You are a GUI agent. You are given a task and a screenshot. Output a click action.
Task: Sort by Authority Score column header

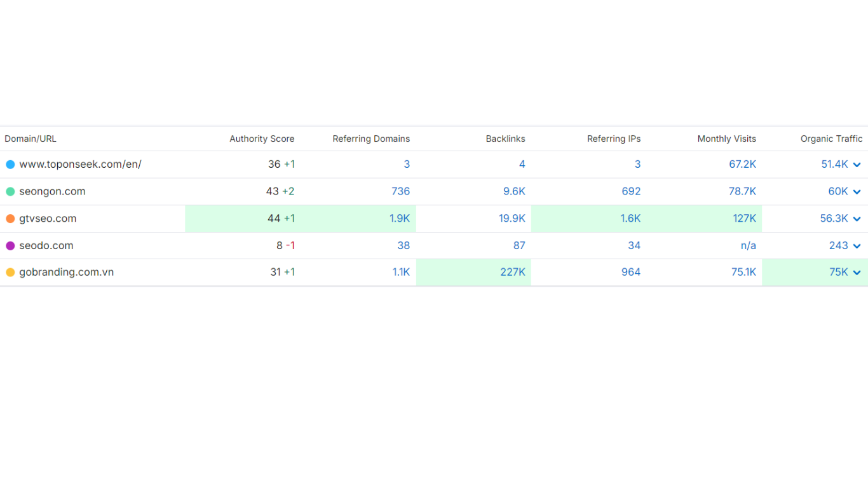(x=262, y=139)
